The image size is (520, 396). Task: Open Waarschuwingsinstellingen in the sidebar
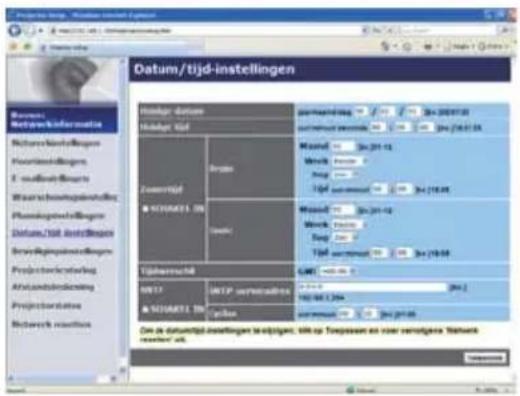click(x=64, y=197)
